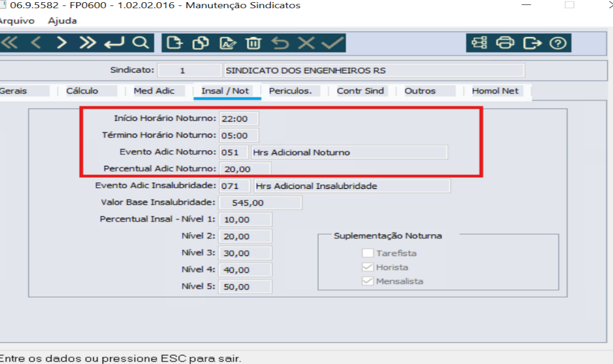Click the Percentual Insal Nível 1 field
This screenshot has height=364, width=613.
tap(245, 219)
